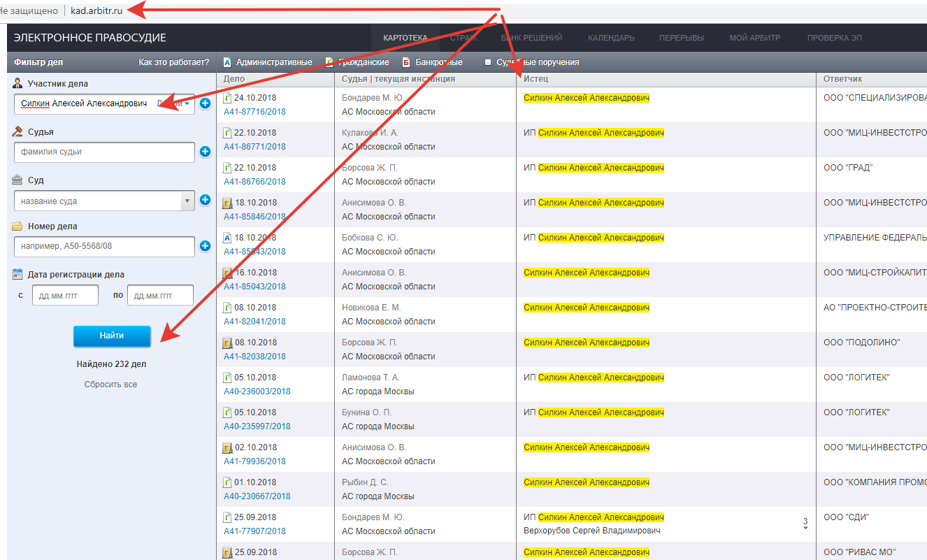Click the calendar icon beside Дата регистрации дела
This screenshot has height=560, width=927.
(18, 274)
